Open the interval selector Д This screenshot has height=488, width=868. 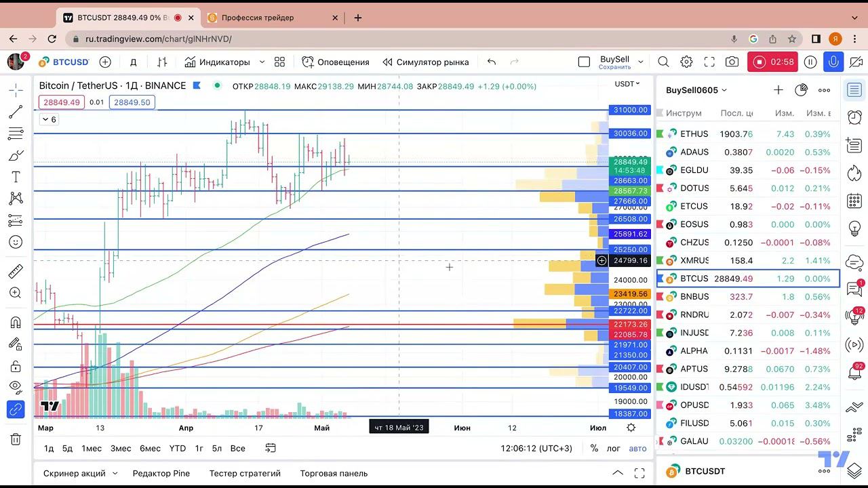click(134, 62)
